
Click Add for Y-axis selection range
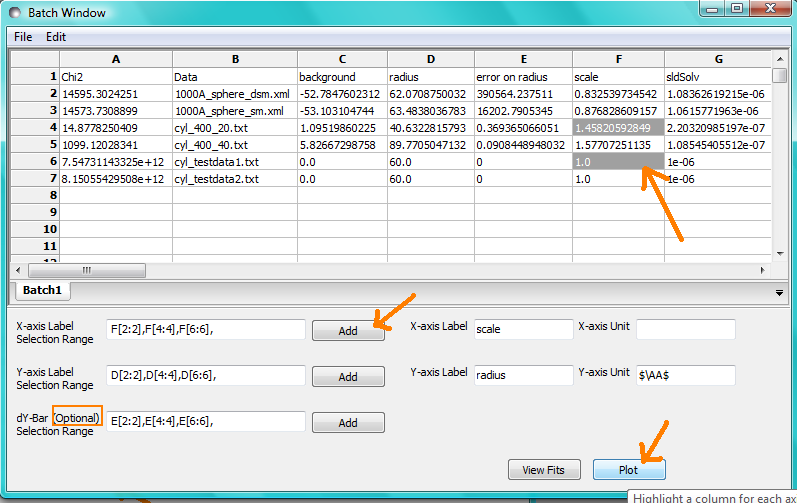tap(347, 377)
